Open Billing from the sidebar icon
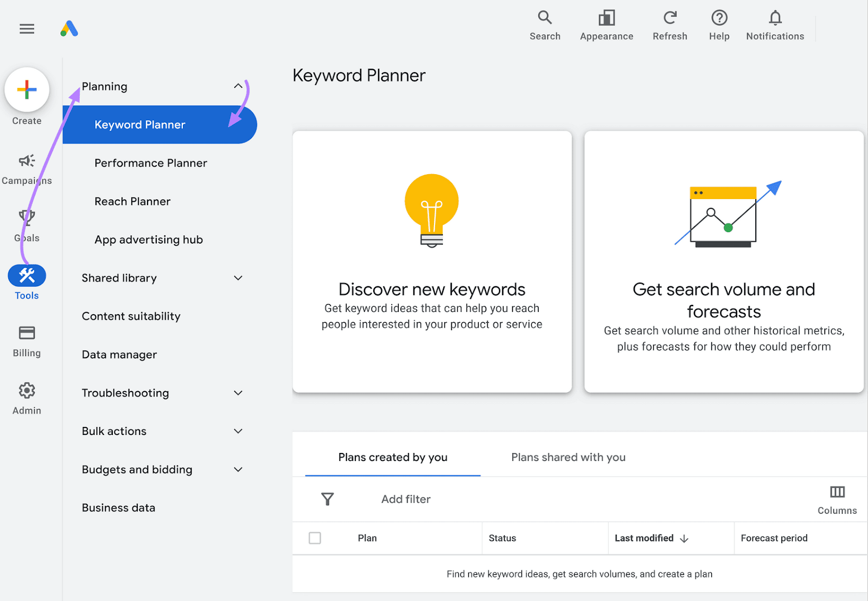 pyautogui.click(x=27, y=333)
